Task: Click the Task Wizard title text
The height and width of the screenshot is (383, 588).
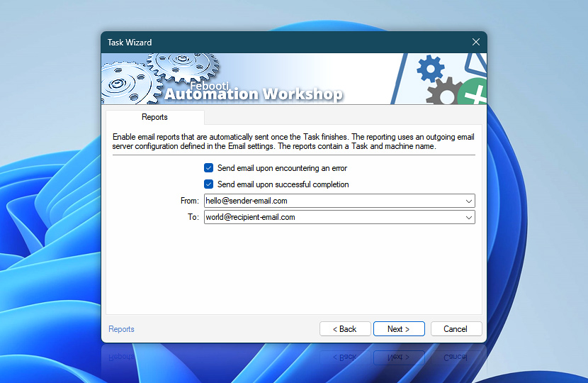Action: click(x=130, y=43)
